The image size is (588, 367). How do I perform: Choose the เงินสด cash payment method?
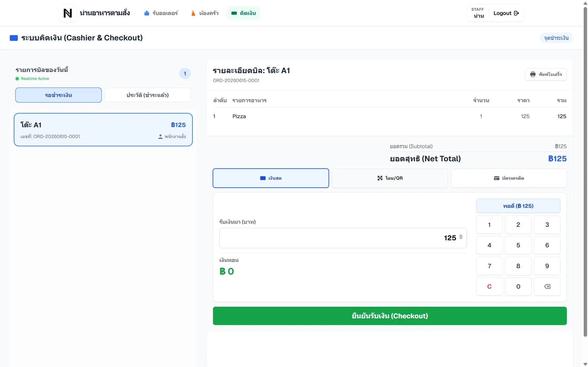(x=271, y=178)
